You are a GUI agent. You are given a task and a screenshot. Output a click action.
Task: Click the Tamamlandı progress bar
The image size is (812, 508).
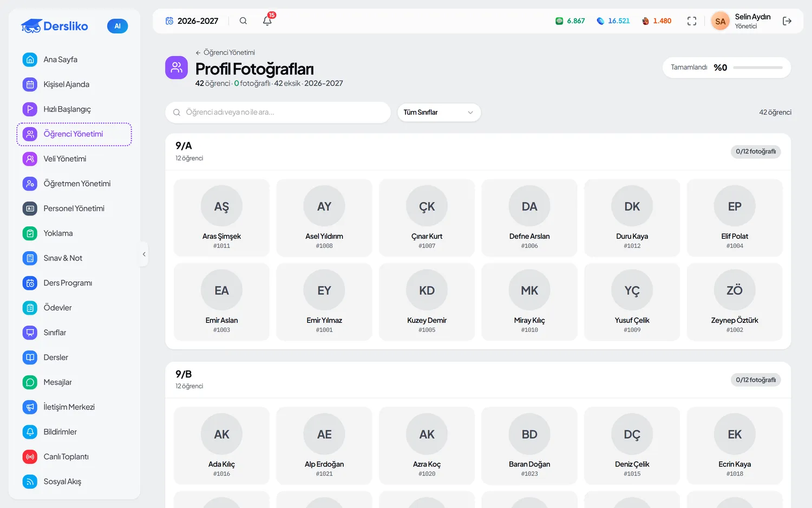point(758,68)
